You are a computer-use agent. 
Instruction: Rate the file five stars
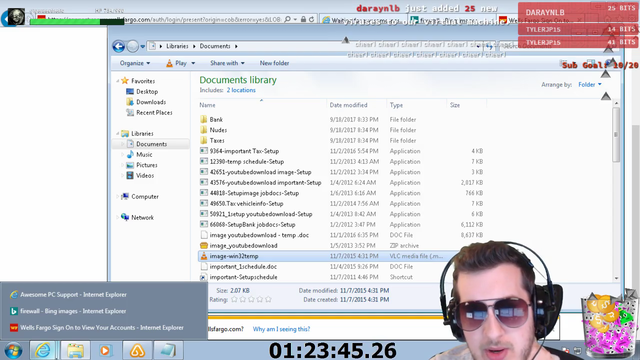coord(268,300)
